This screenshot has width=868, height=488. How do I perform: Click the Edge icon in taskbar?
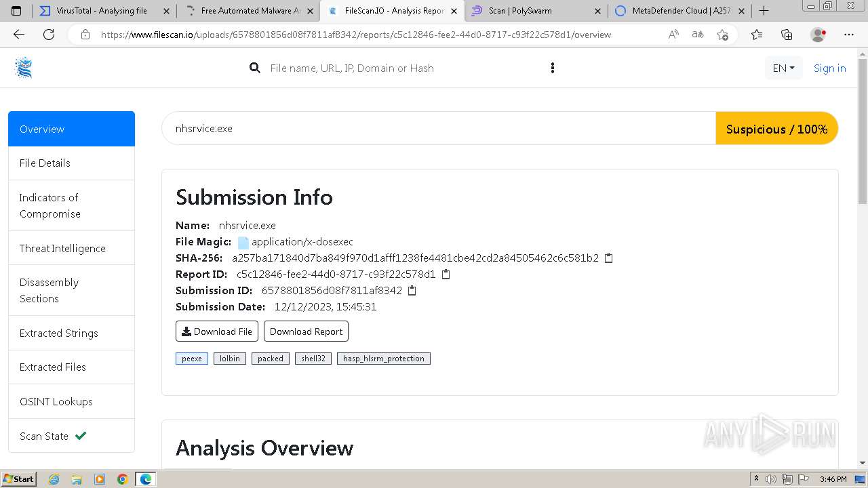coord(145,479)
